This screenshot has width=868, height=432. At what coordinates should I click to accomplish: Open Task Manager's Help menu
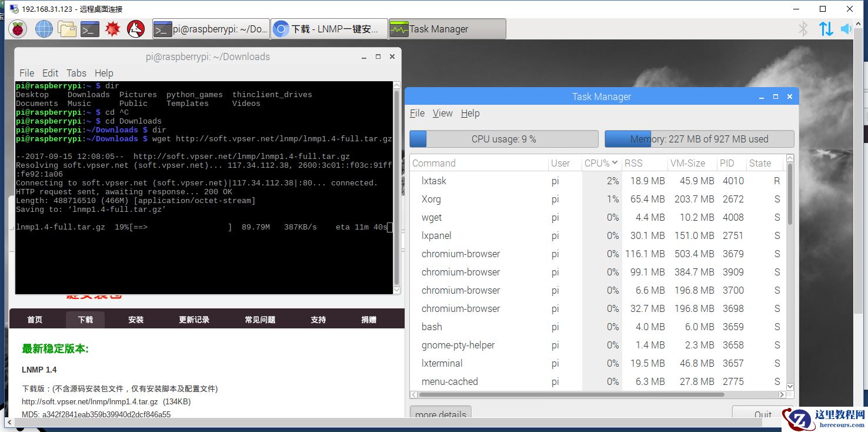[470, 113]
